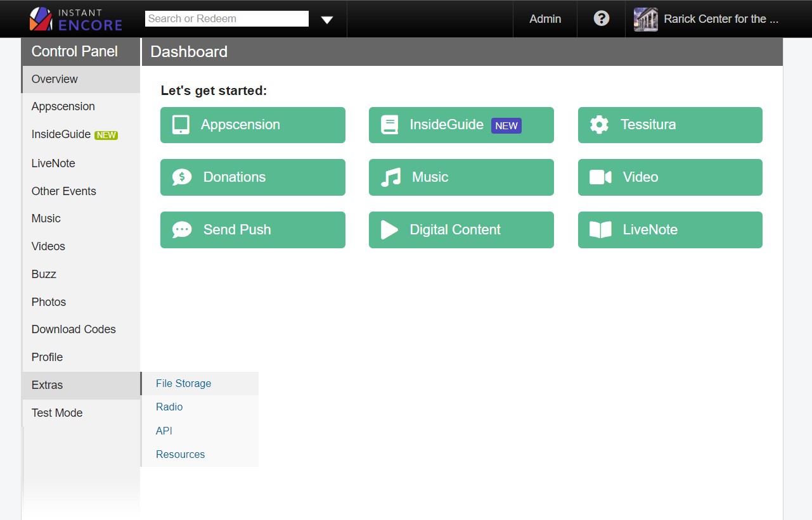Click the Control Panel heading
The image size is (812, 520).
75,52
